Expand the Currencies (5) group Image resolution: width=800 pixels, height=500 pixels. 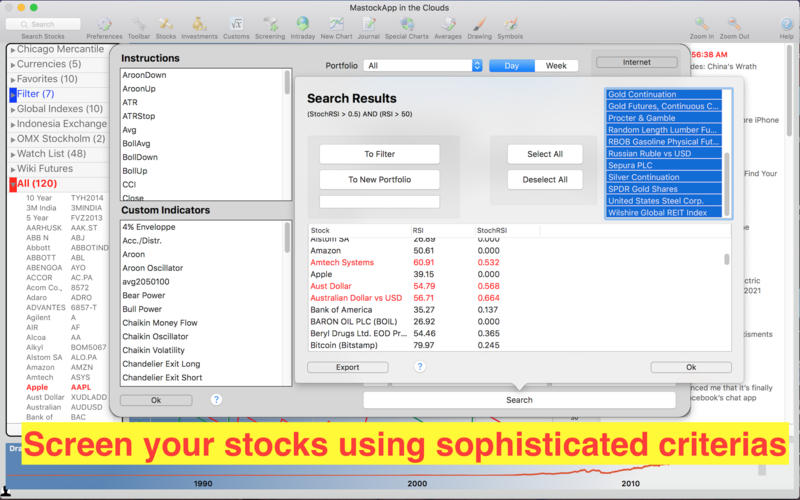pos(13,65)
